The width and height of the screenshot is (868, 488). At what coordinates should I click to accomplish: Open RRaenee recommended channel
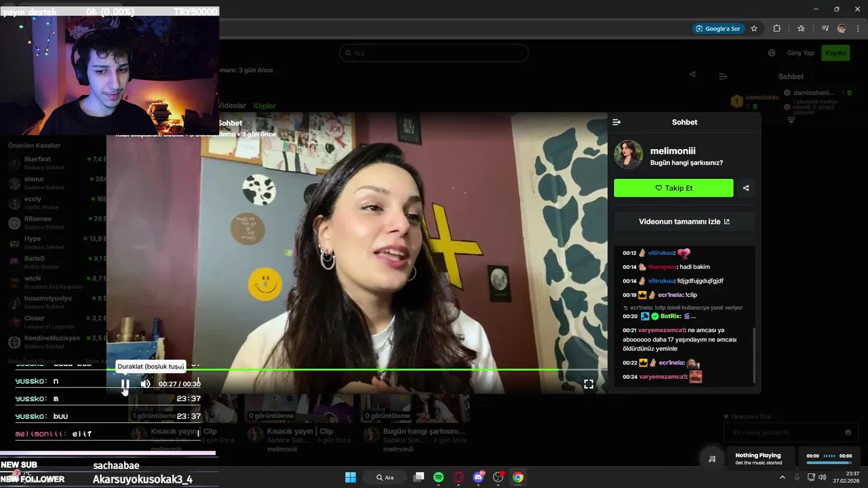[57, 222]
